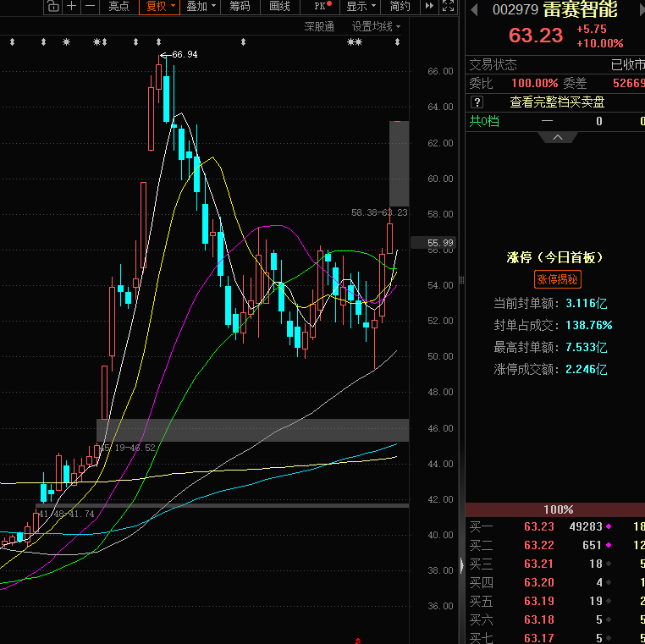Toggle fullscreen chart icon
645x644 pixels.
click(x=448, y=6)
